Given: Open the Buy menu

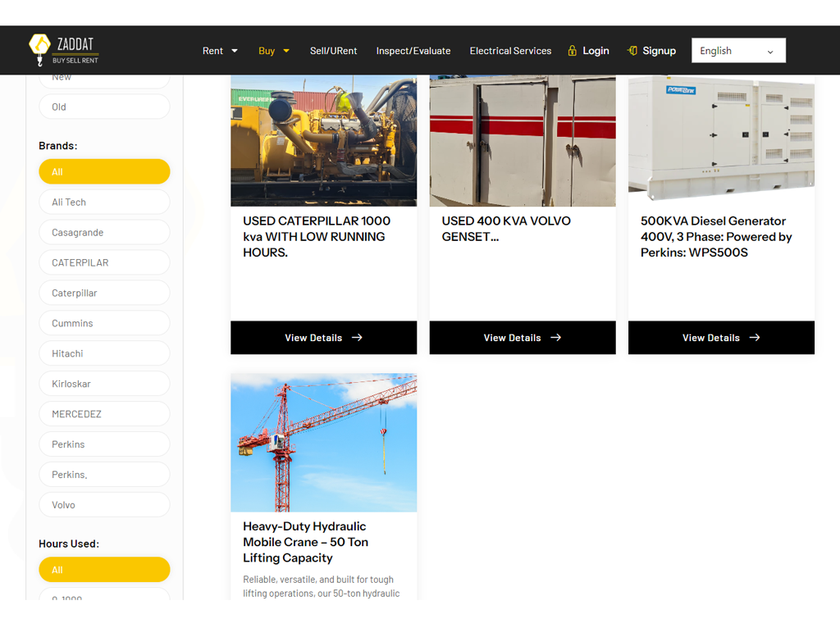Looking at the screenshot, I should click(267, 51).
